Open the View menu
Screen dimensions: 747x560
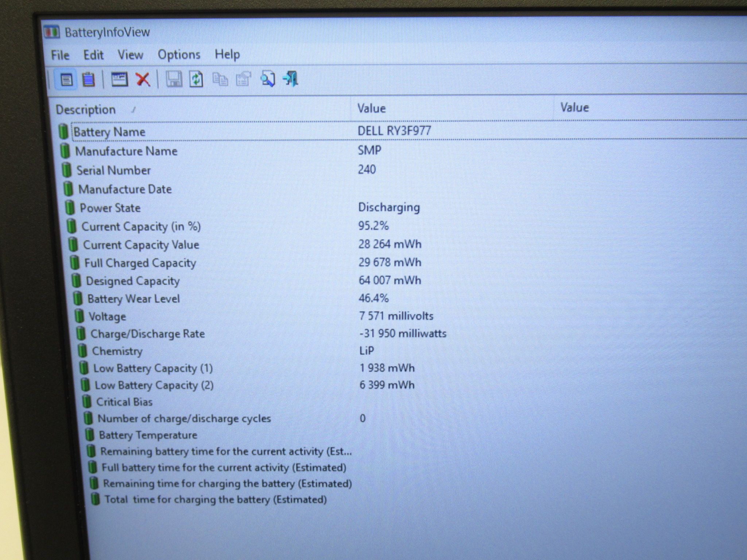pyautogui.click(x=130, y=55)
